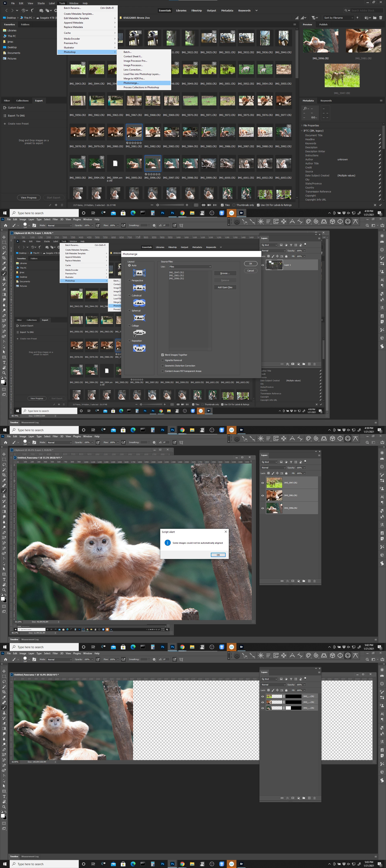
Task: Click the ascending order arrow beside Sort by Filename
Action: [x=357, y=17]
